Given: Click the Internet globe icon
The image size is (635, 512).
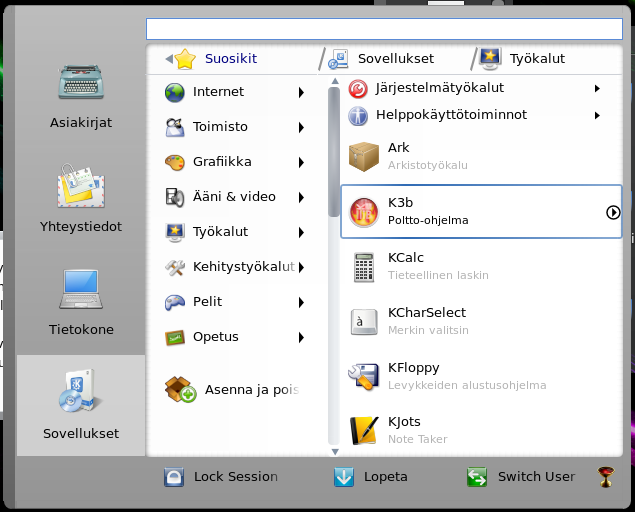Looking at the screenshot, I should point(175,92).
